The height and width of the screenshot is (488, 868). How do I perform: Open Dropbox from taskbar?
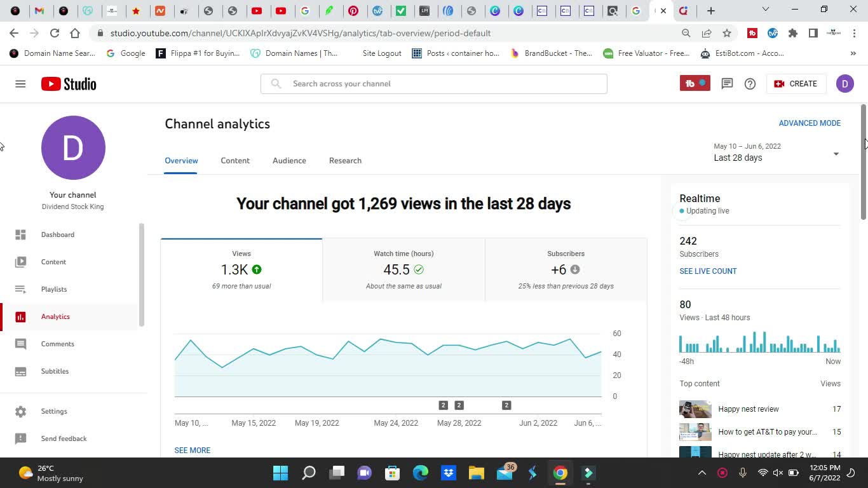[449, 473]
